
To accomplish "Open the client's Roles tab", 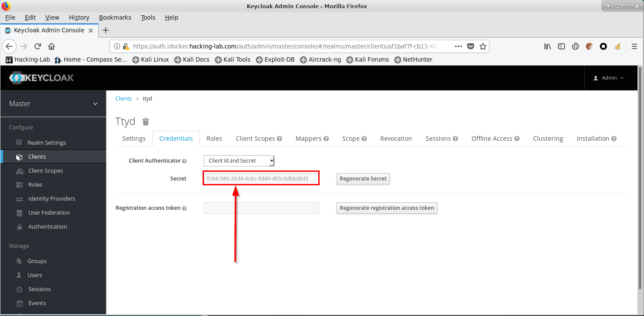I will click(214, 139).
